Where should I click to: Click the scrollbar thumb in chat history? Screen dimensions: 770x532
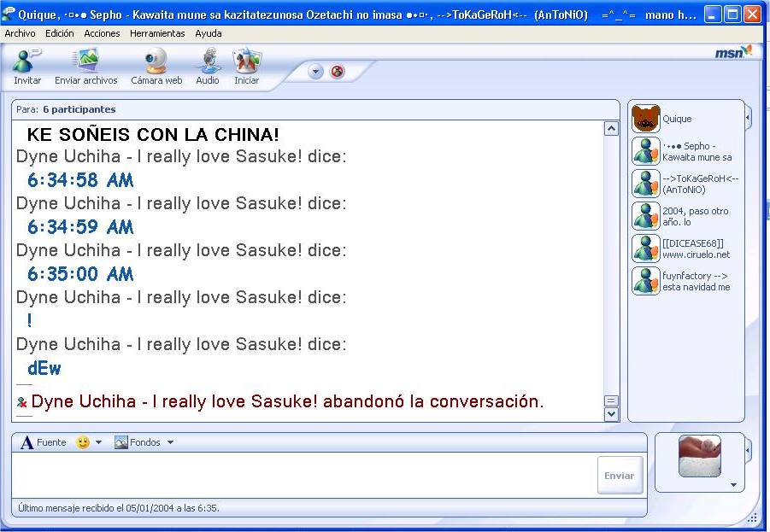point(611,401)
